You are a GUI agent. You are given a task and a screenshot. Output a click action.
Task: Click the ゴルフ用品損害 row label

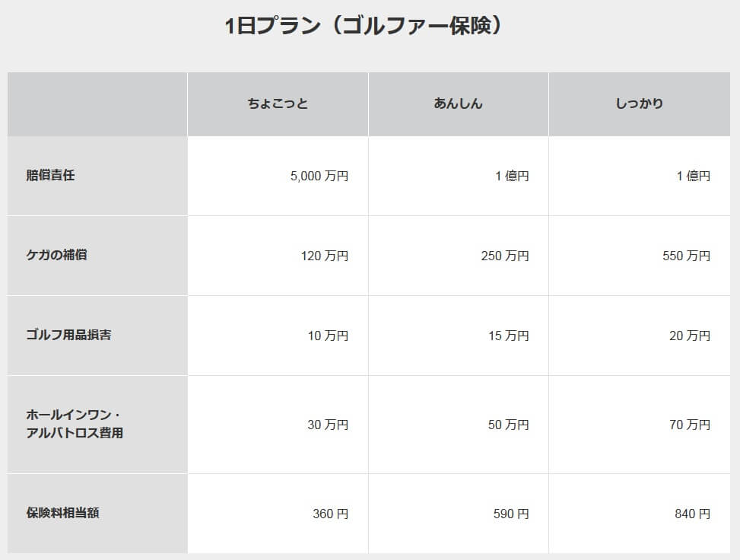coord(68,335)
